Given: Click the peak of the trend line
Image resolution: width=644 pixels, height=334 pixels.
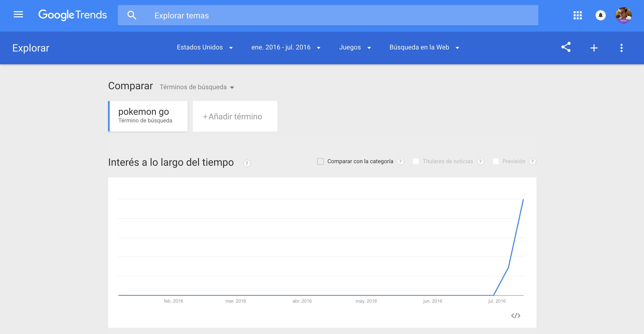Looking at the screenshot, I should pyautogui.click(x=523, y=200).
